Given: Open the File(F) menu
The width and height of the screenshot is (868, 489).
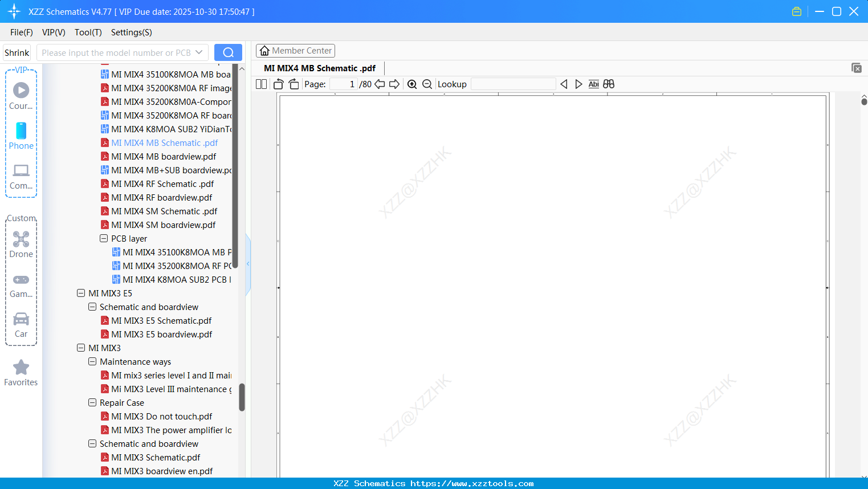Looking at the screenshot, I should click(x=22, y=32).
